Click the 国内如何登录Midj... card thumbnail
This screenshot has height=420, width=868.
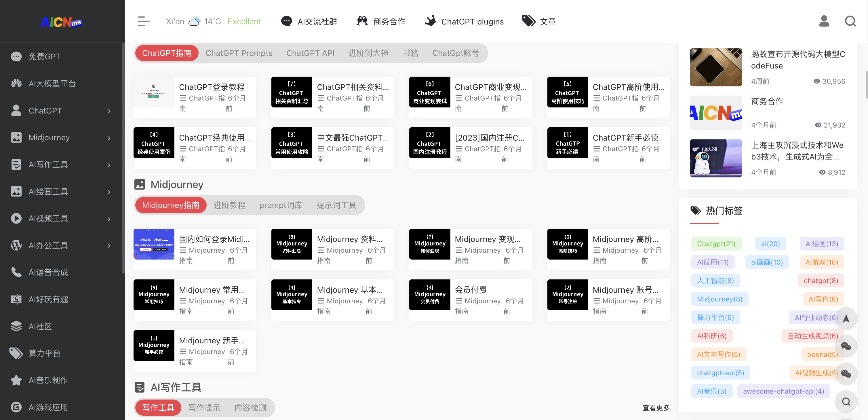point(154,244)
